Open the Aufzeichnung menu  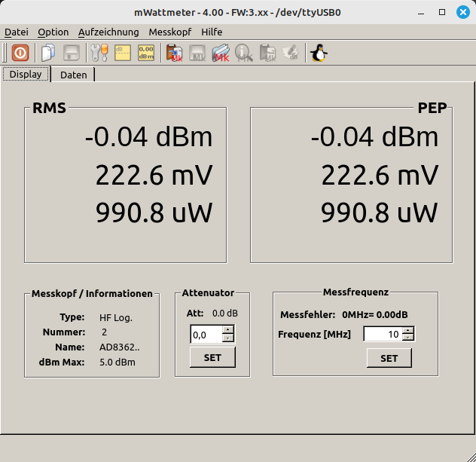point(108,32)
